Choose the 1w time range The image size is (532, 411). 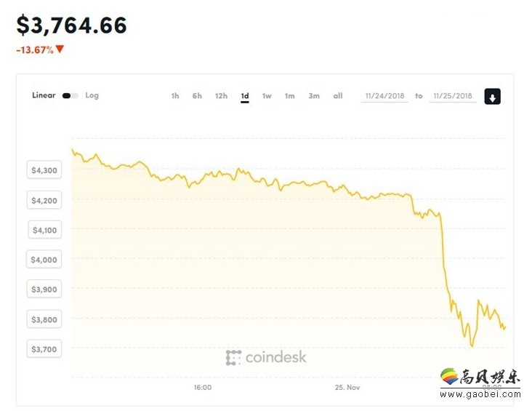267,96
